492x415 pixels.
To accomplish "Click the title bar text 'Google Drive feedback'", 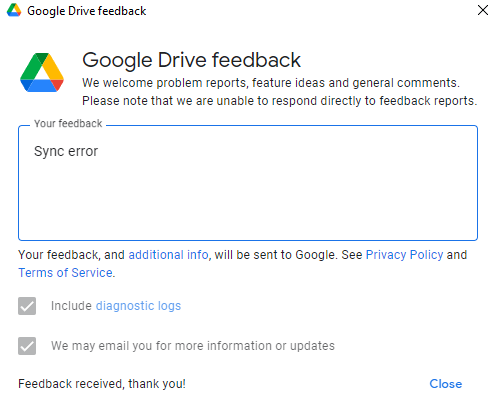I will click(x=87, y=11).
